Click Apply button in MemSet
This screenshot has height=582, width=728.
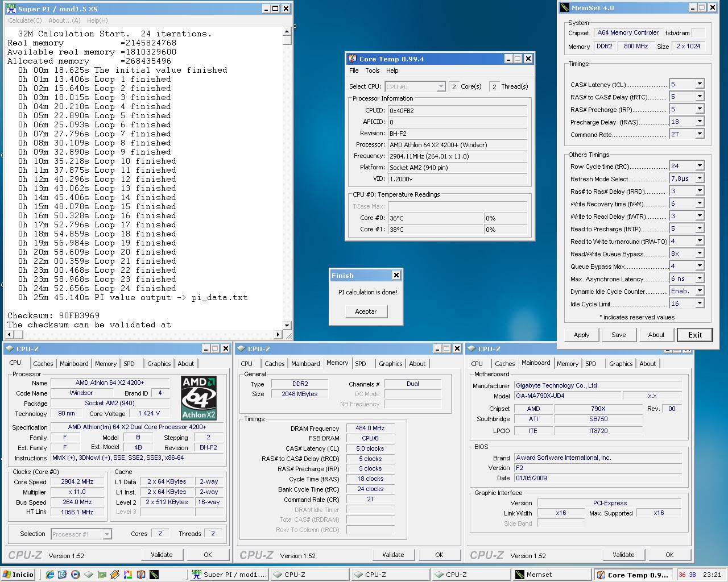[581, 335]
